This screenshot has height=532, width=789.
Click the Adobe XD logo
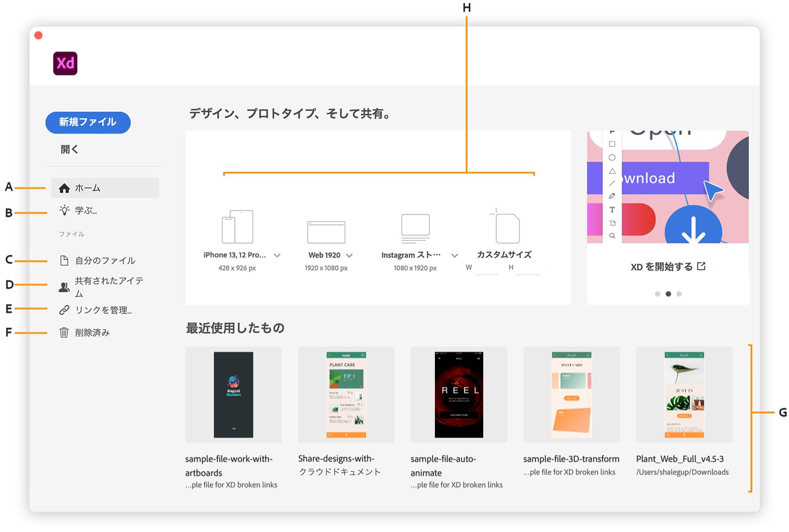point(65,63)
